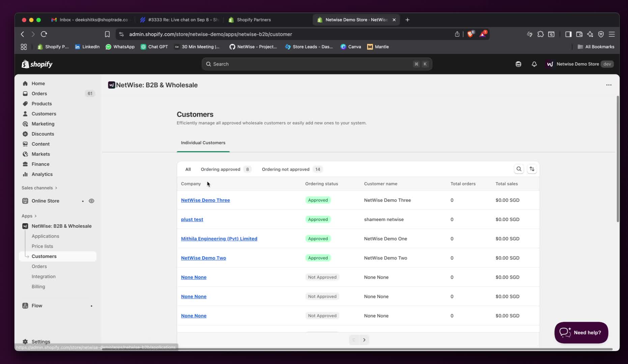
Task: Click the Shopify admin Search field
Action: [317, 64]
